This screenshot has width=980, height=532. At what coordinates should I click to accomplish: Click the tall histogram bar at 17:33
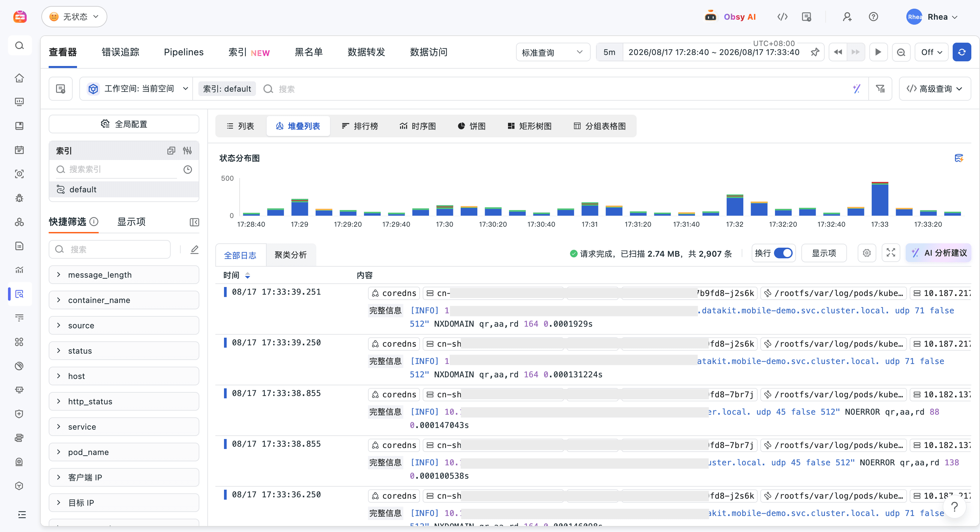pos(880,199)
